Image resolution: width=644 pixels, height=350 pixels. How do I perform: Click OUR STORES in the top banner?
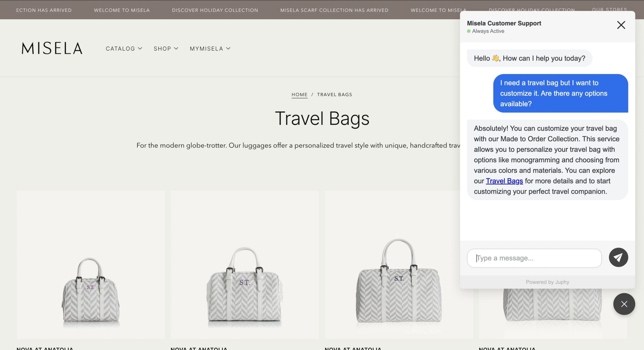tap(609, 9)
